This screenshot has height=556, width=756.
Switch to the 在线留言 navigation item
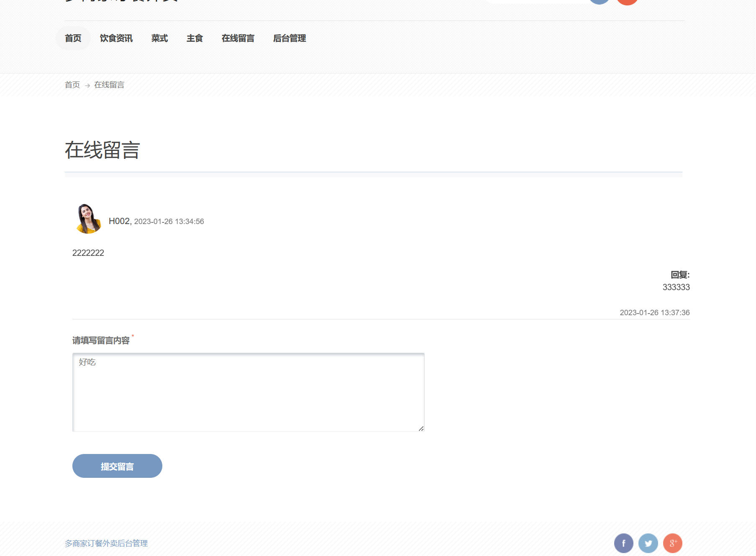tap(238, 38)
